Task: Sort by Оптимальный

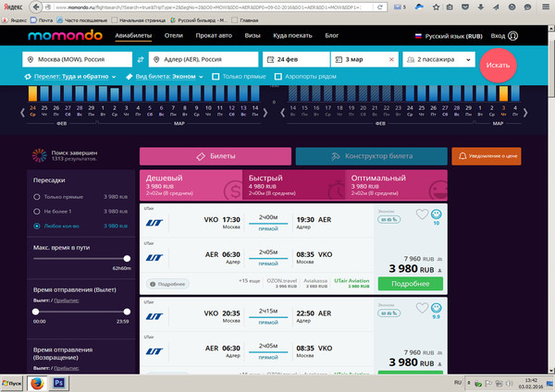Action: point(396,186)
